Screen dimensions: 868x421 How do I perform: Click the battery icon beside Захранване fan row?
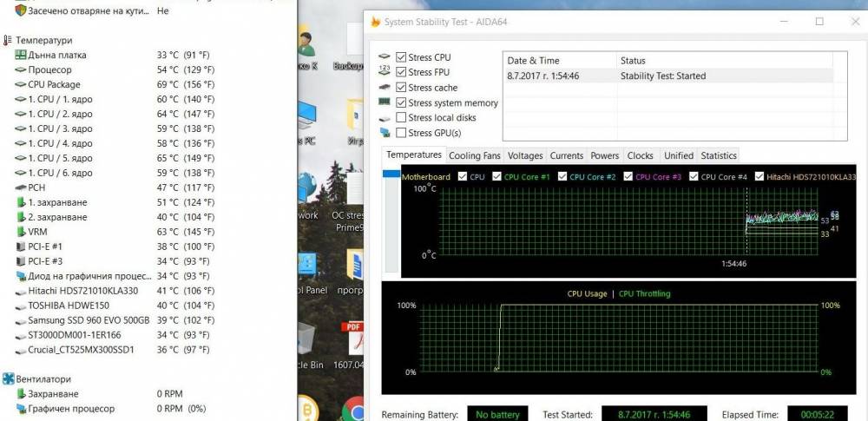coord(21,394)
